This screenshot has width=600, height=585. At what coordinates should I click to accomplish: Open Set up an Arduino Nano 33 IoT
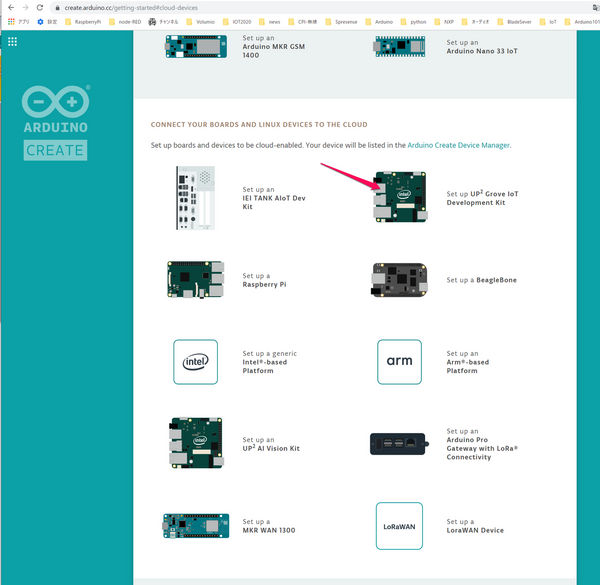[x=482, y=47]
